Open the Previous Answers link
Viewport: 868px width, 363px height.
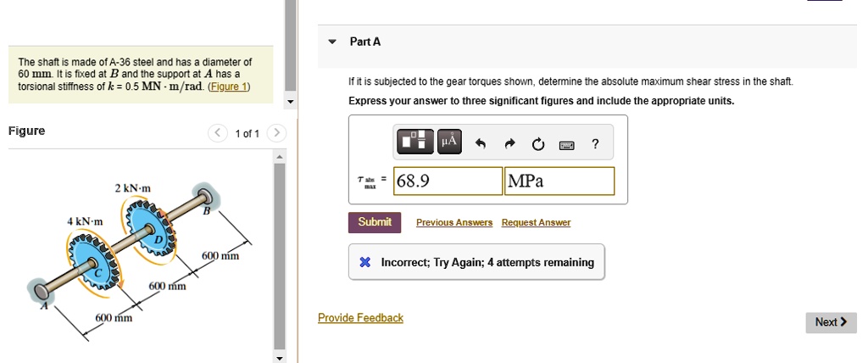[454, 223]
